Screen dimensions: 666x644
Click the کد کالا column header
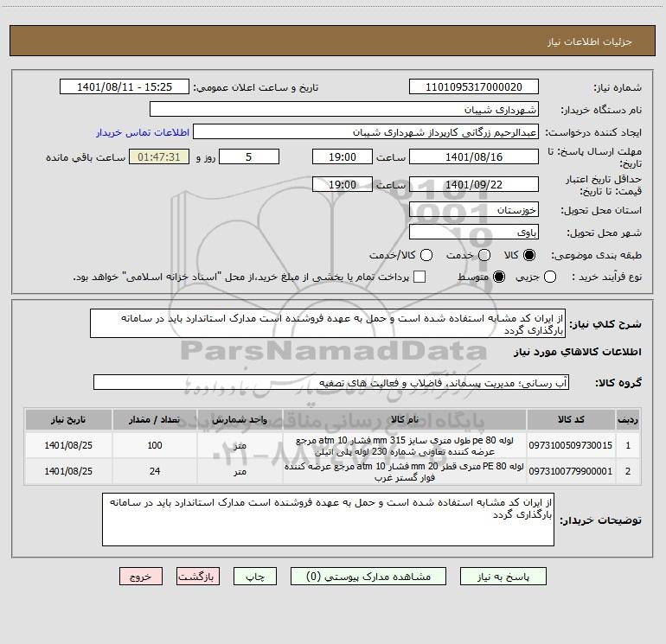[x=571, y=419]
